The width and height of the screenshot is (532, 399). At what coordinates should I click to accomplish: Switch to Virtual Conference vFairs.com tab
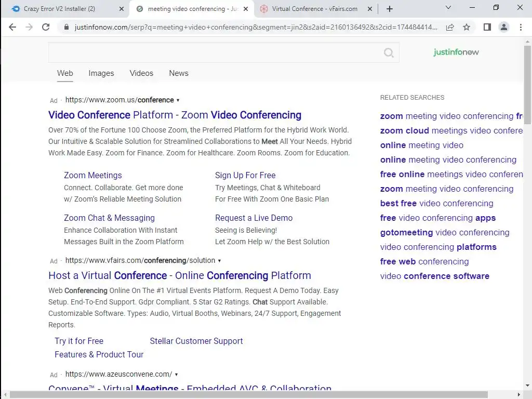coord(314,9)
